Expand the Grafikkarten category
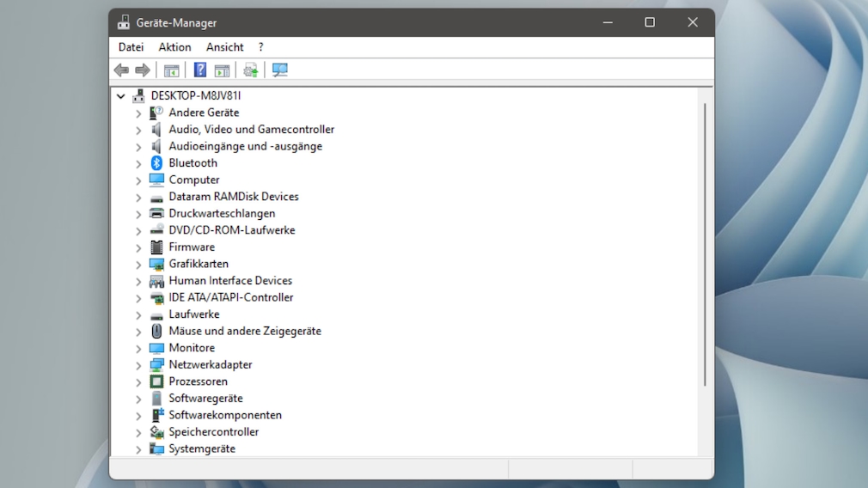This screenshot has width=868, height=488. (x=138, y=265)
